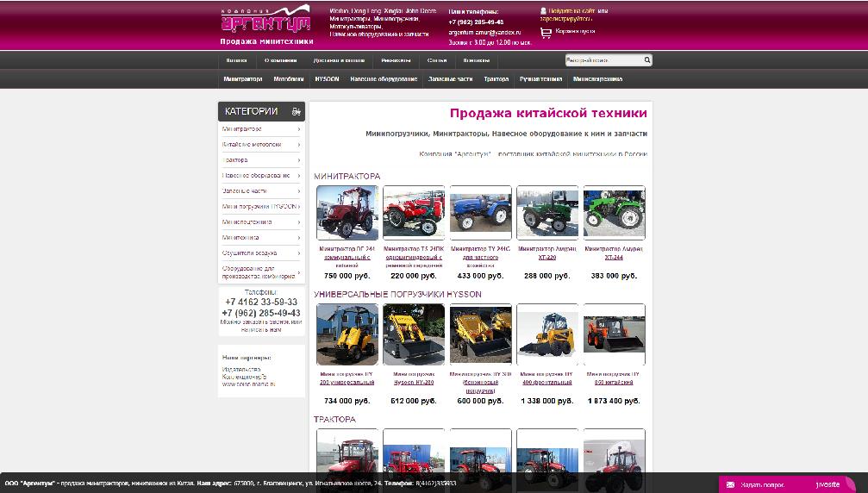Expand the Трактора sidebar category chevron
The width and height of the screenshot is (868, 493).
pyautogui.click(x=299, y=160)
